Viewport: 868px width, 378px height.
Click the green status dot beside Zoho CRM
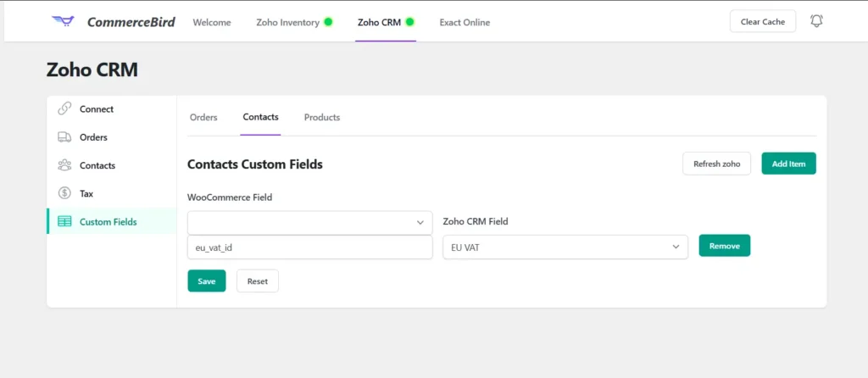410,22
